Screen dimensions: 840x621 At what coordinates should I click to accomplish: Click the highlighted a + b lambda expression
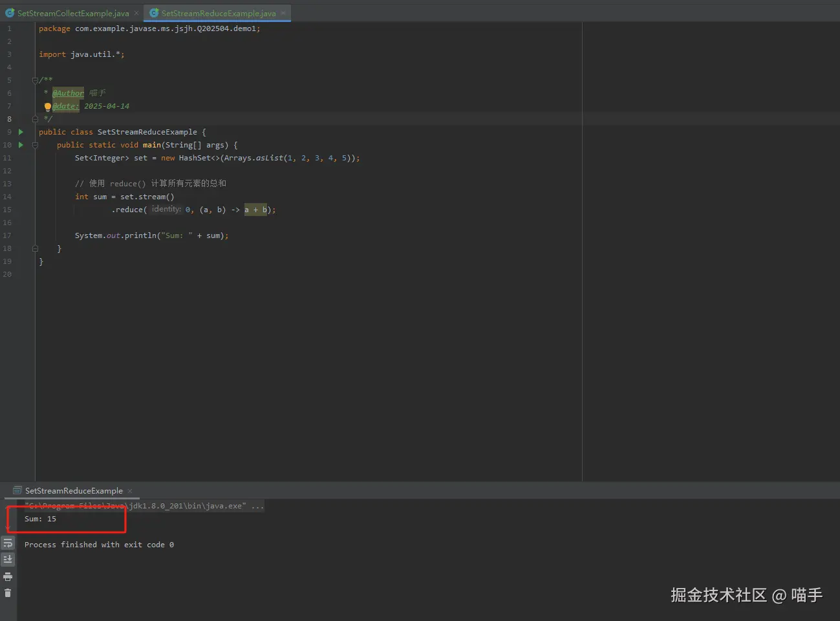[x=255, y=210]
